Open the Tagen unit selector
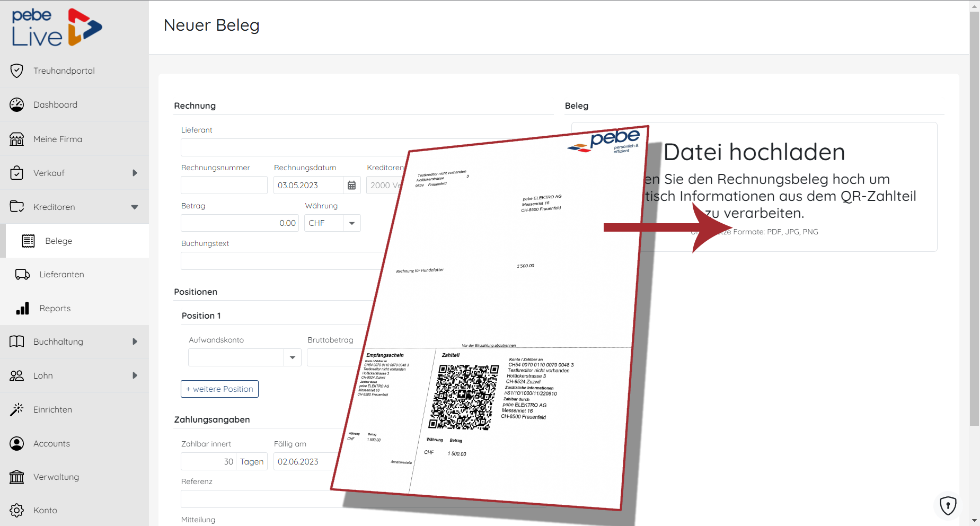Screen dimensions: 980x526 252,461
